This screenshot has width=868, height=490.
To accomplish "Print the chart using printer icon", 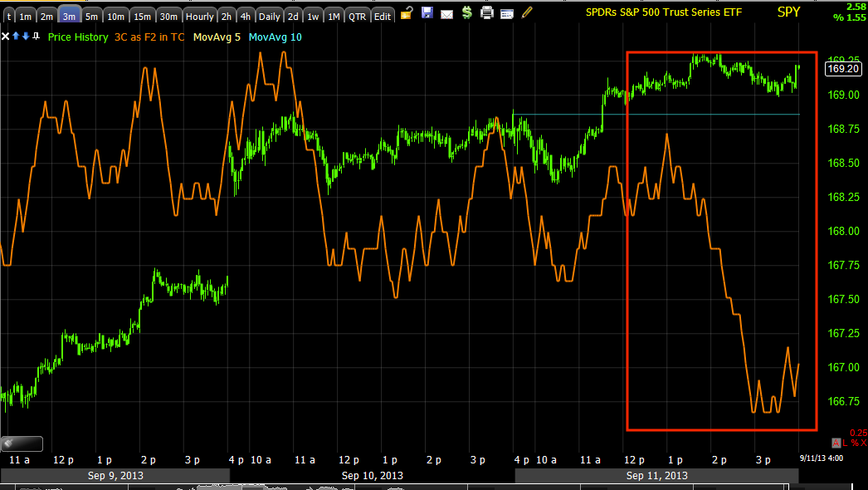I will tap(486, 12).
